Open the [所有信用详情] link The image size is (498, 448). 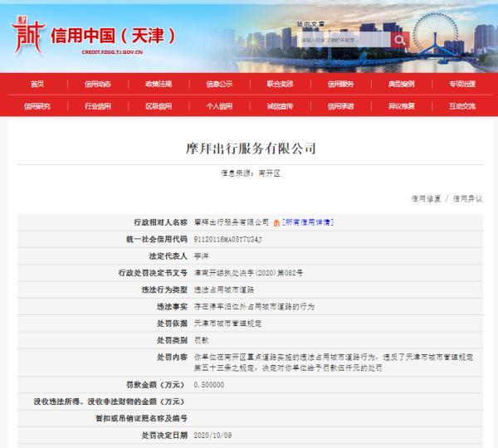[x=308, y=222]
